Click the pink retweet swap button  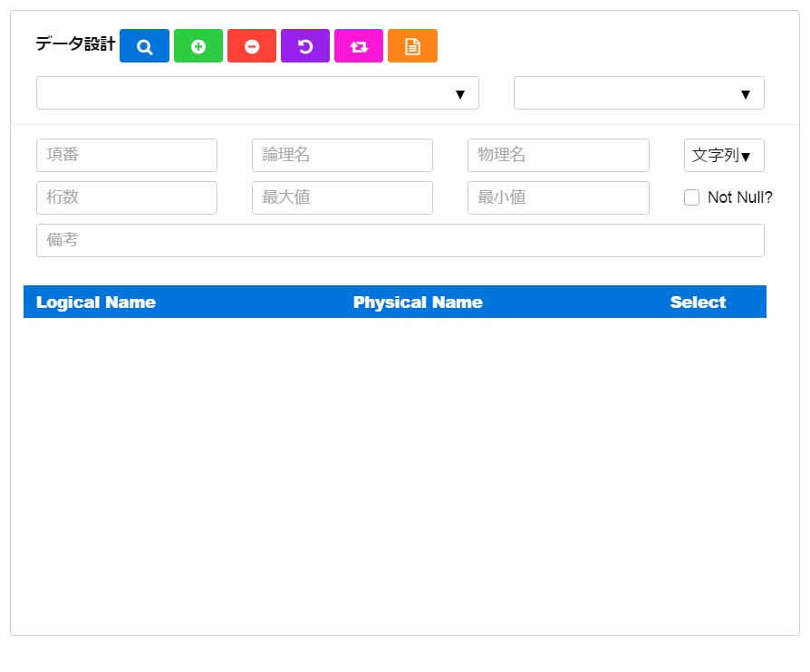pyautogui.click(x=359, y=46)
